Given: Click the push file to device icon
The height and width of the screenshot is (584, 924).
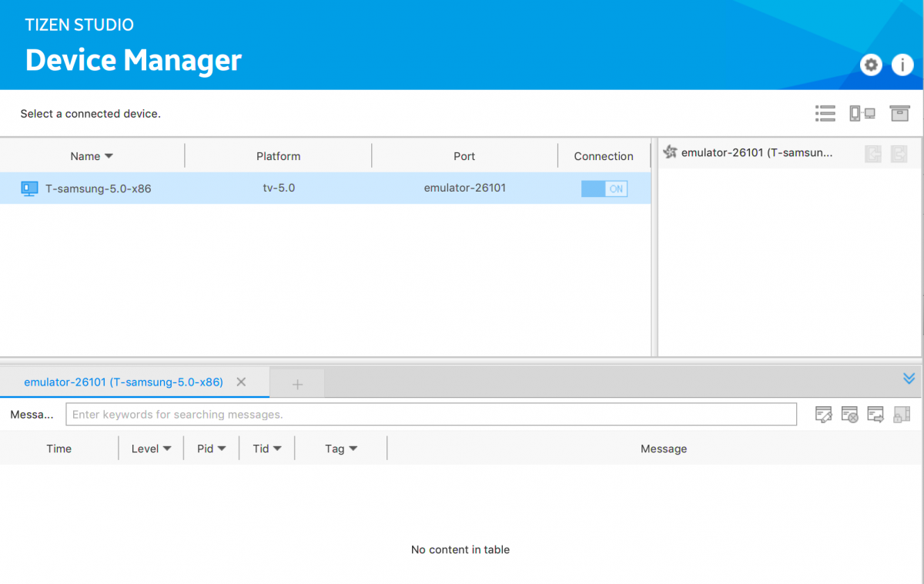Looking at the screenshot, I should [x=899, y=154].
